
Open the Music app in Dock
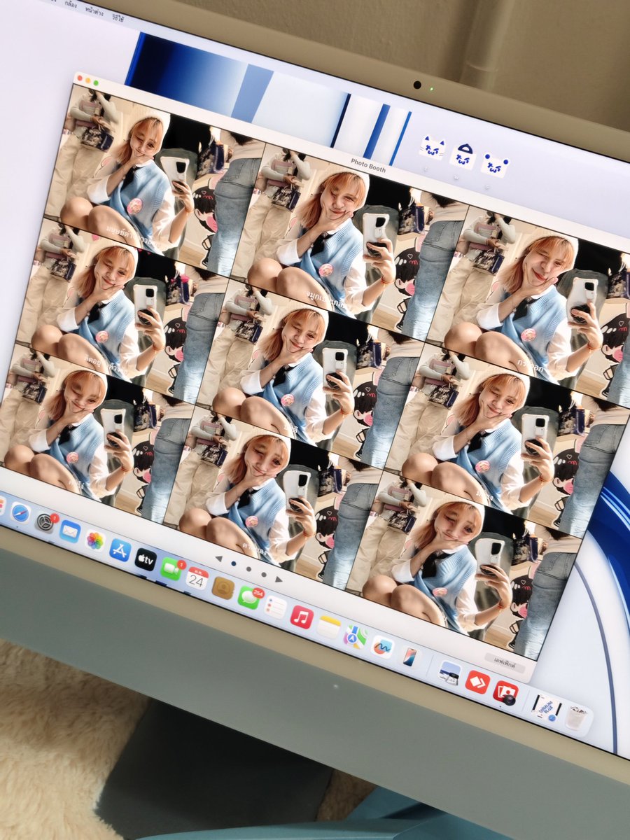pyautogui.click(x=302, y=617)
